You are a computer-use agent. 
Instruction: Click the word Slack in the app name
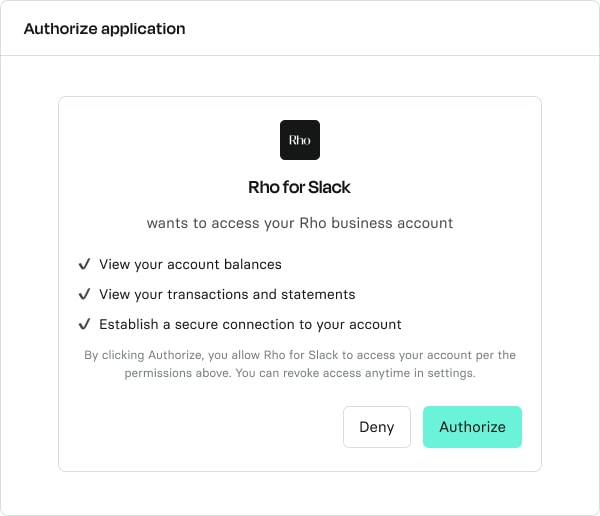(329, 187)
